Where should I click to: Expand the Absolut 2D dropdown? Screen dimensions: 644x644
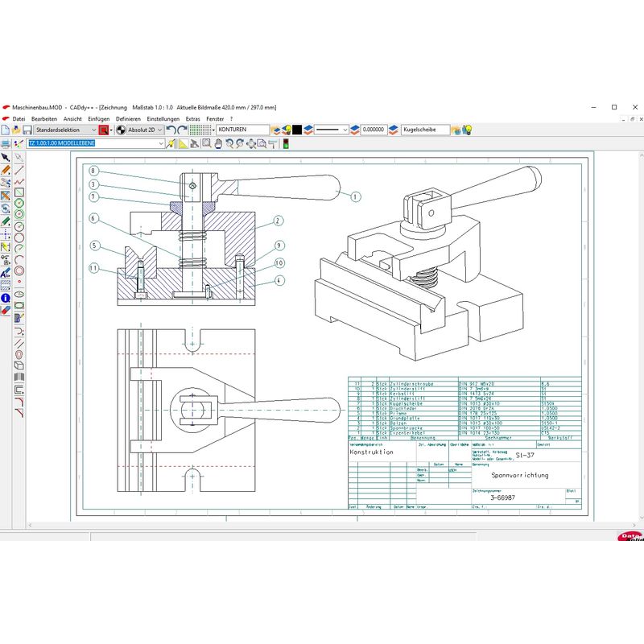click(x=160, y=130)
